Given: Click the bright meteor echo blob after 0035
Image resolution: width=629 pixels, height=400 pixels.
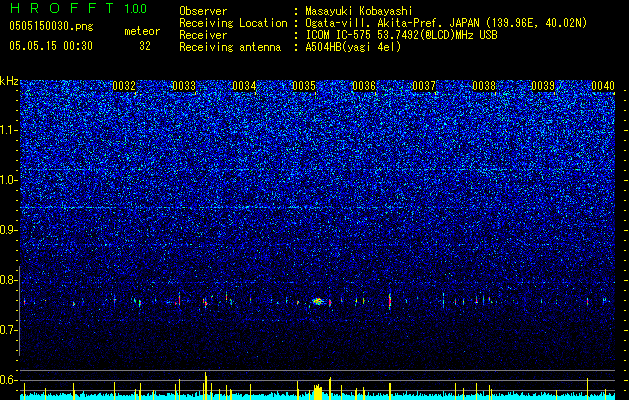Looking at the screenshot, I should (x=317, y=301).
